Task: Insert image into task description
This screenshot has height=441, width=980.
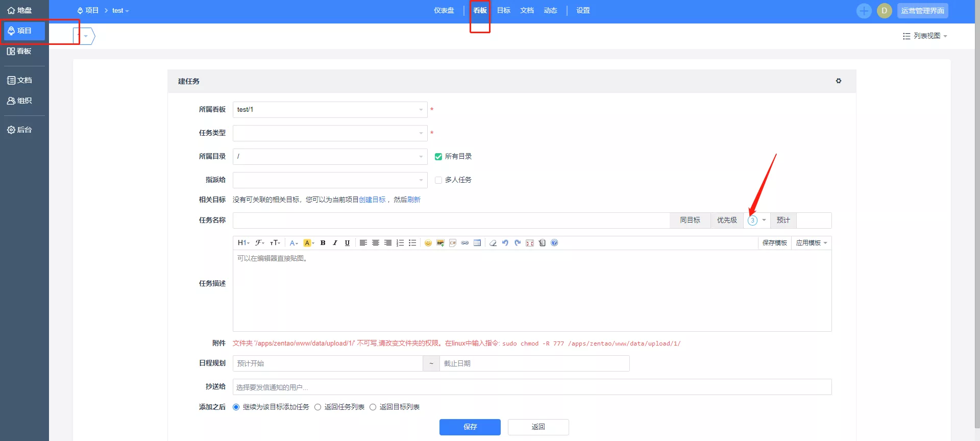Action: pos(440,243)
